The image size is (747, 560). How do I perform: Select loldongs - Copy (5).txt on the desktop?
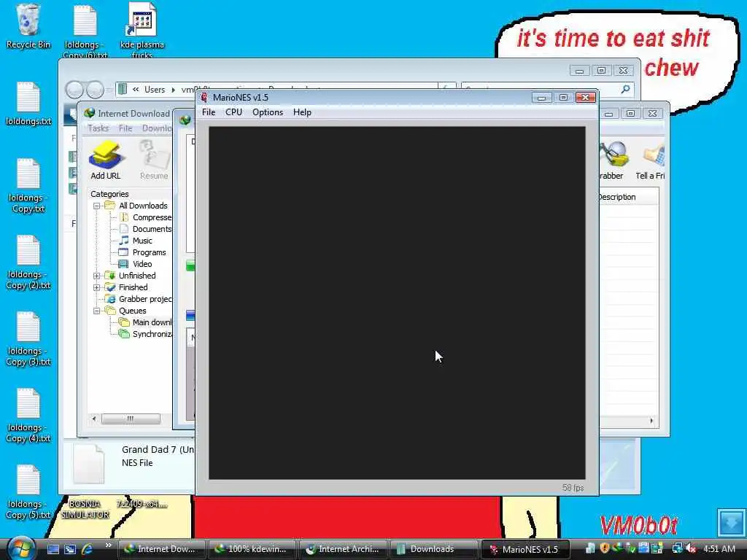click(x=28, y=492)
